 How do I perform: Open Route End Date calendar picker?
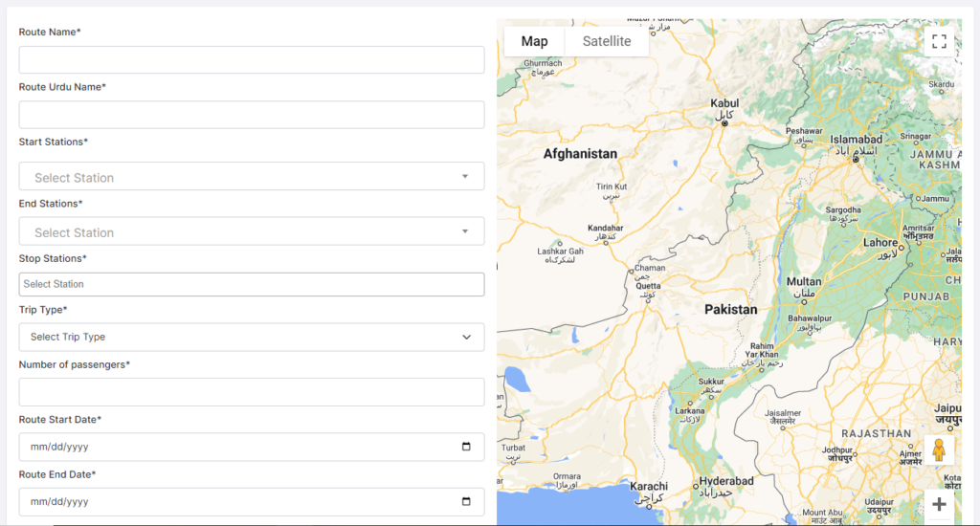(466, 502)
